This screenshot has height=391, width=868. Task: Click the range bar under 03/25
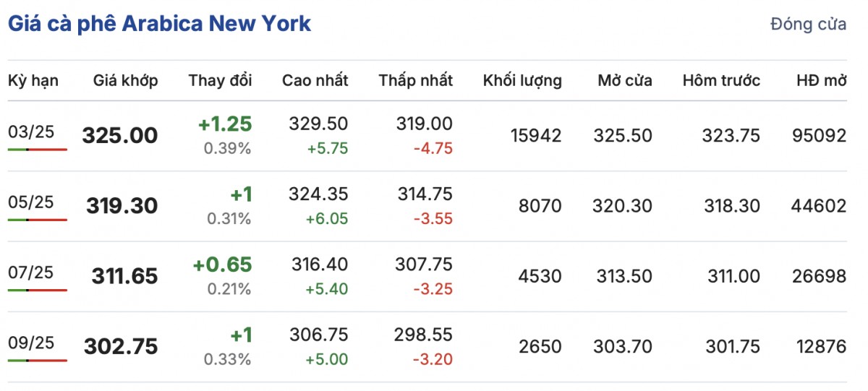click(x=38, y=150)
